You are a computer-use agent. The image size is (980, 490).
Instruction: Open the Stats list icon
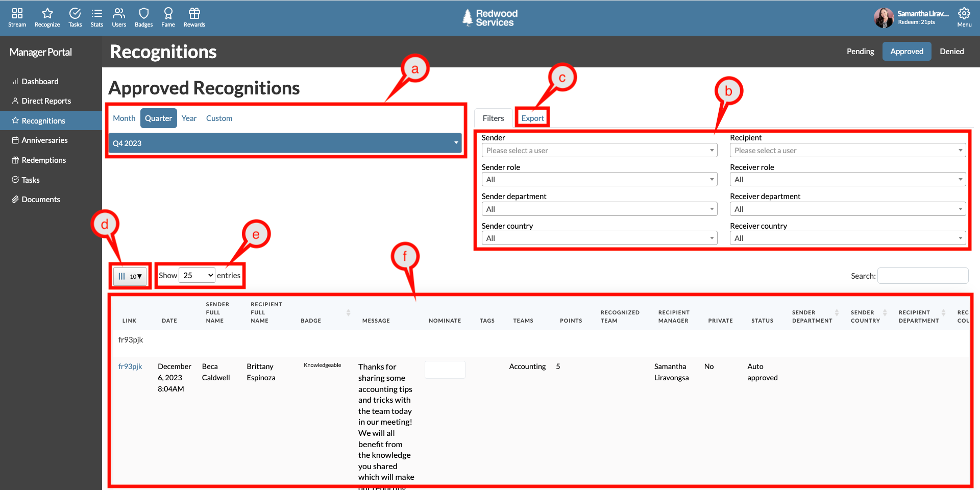(x=96, y=17)
